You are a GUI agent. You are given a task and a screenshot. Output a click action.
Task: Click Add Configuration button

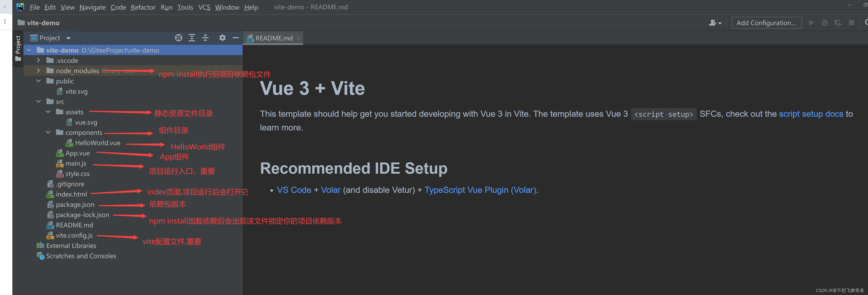click(766, 23)
